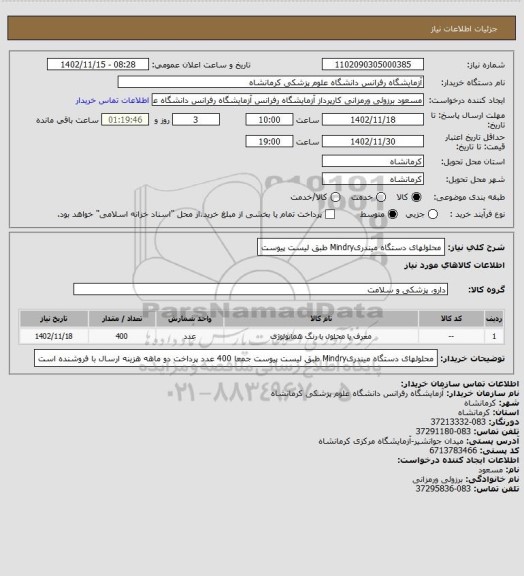524x576 pixels.
Task: Click the request creator field مسعود برزولی
Action: click(288, 100)
